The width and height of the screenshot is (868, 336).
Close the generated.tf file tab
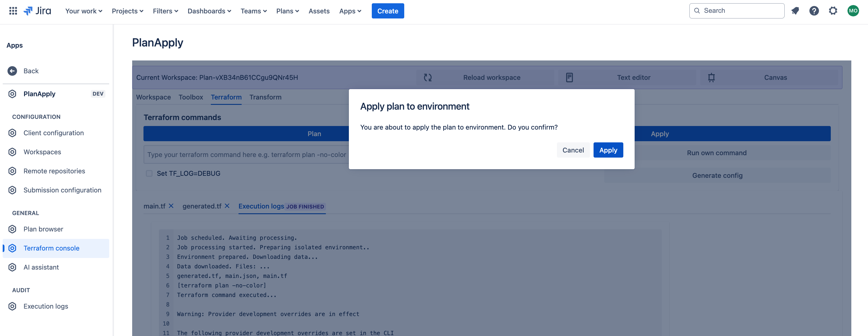coord(227,206)
